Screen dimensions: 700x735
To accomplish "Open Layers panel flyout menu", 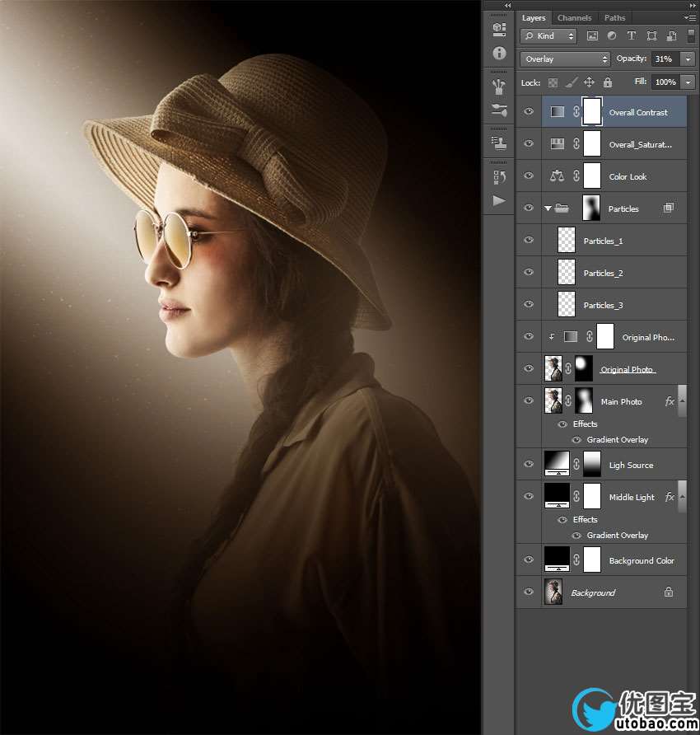I will [689, 18].
